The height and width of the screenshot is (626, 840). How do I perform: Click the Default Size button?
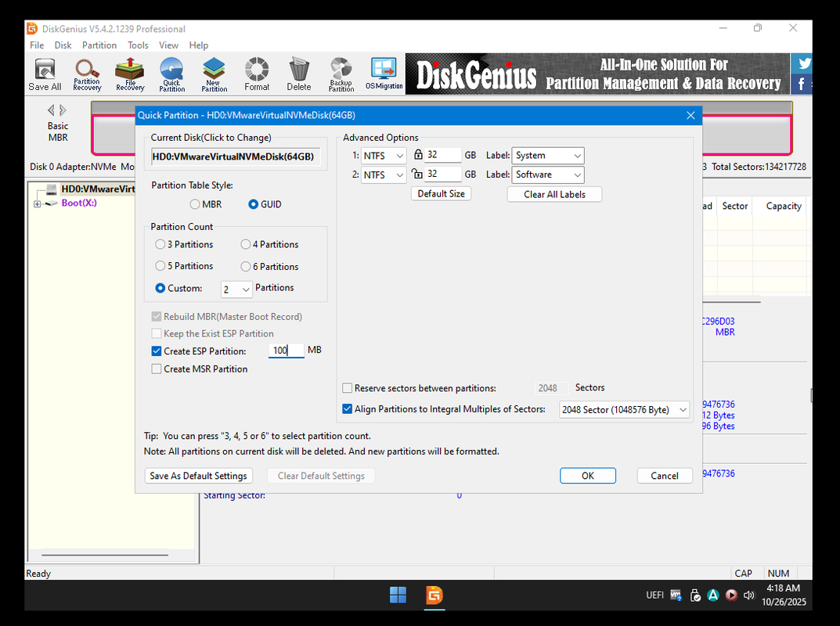pos(441,194)
